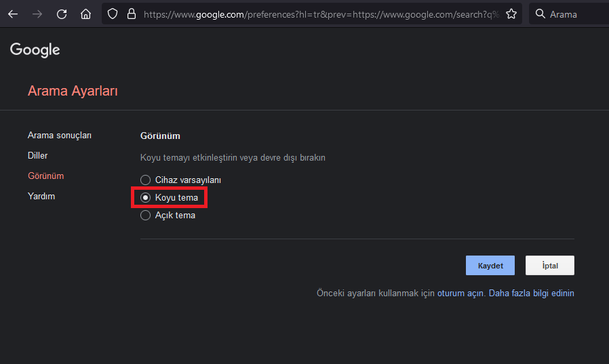Open the Arama sonuçları settings section

click(60, 136)
